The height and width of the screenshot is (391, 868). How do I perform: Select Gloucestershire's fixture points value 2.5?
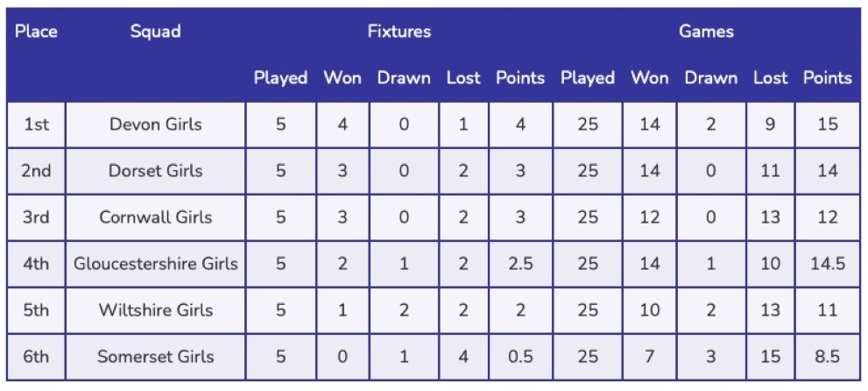pyautogui.click(x=520, y=264)
